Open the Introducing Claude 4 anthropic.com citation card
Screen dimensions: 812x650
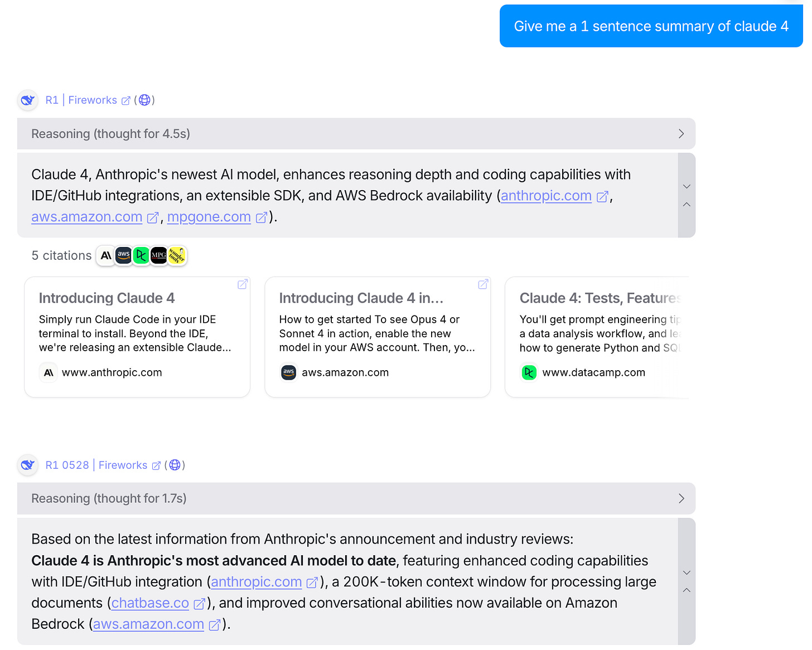click(137, 337)
